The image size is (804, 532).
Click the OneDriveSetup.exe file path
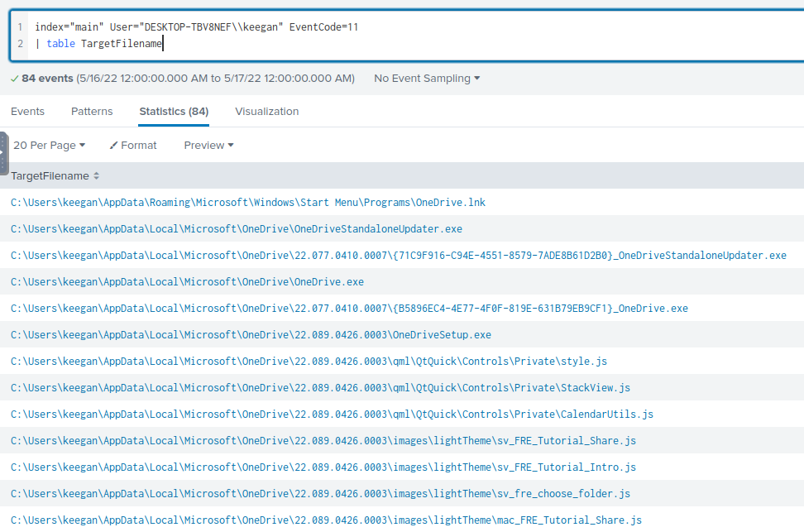tap(251, 335)
